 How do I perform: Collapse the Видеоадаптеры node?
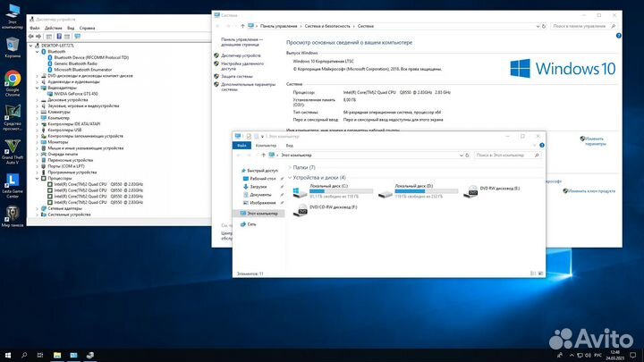(x=37, y=88)
